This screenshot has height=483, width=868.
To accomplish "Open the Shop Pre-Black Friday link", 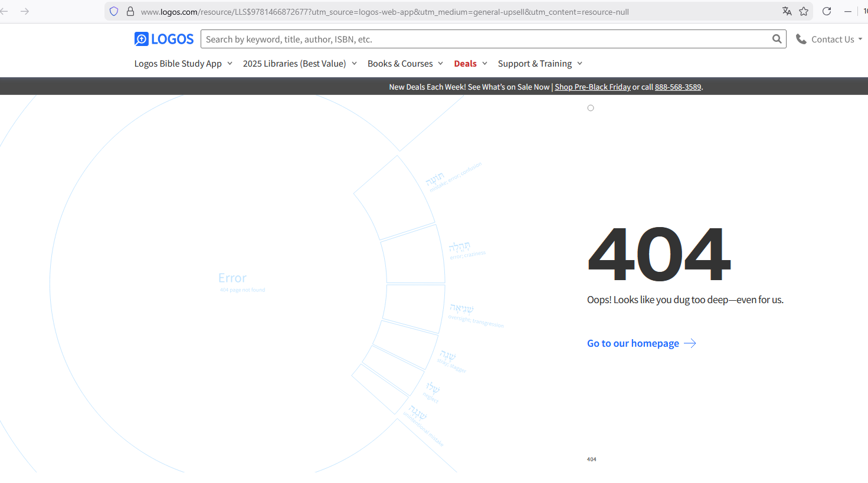I will pos(592,87).
